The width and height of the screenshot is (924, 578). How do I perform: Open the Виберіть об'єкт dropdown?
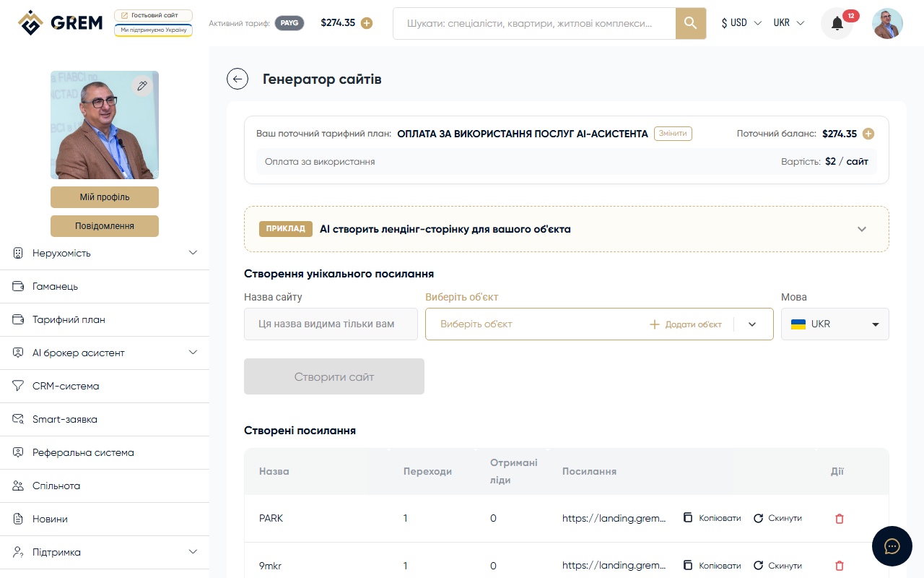[x=752, y=324]
